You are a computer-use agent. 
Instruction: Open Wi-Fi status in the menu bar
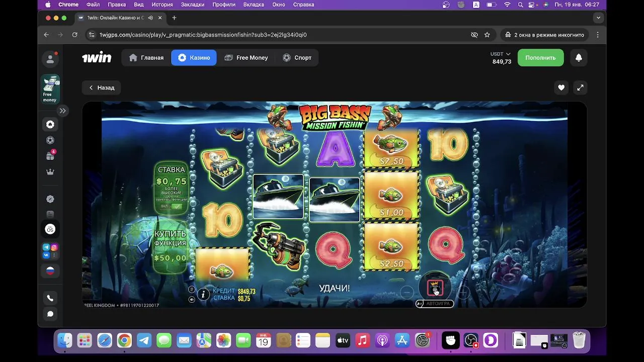[507, 5]
